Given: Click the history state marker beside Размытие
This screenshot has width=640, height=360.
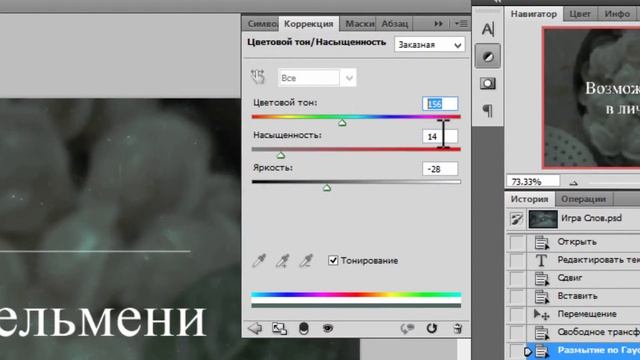Looking at the screenshot, I should 527,351.
